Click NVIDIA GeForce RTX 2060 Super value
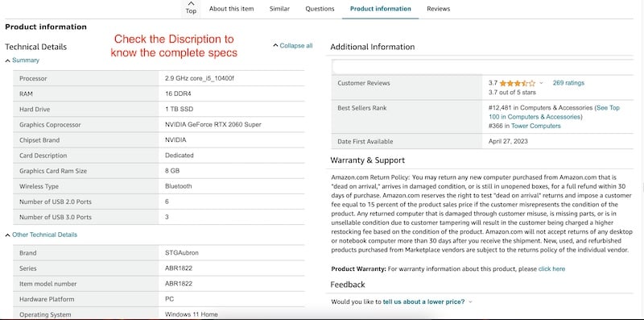Screen dimensions: 644x320 (x=213, y=125)
